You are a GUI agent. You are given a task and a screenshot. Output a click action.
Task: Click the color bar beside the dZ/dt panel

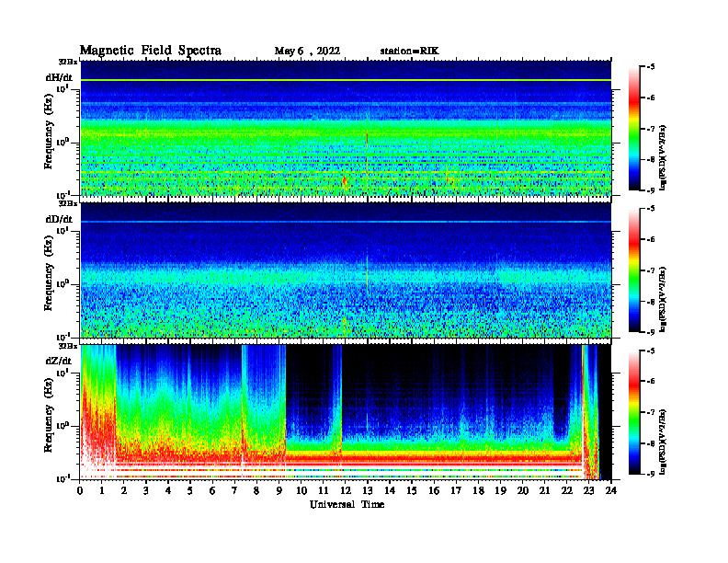coord(634,412)
